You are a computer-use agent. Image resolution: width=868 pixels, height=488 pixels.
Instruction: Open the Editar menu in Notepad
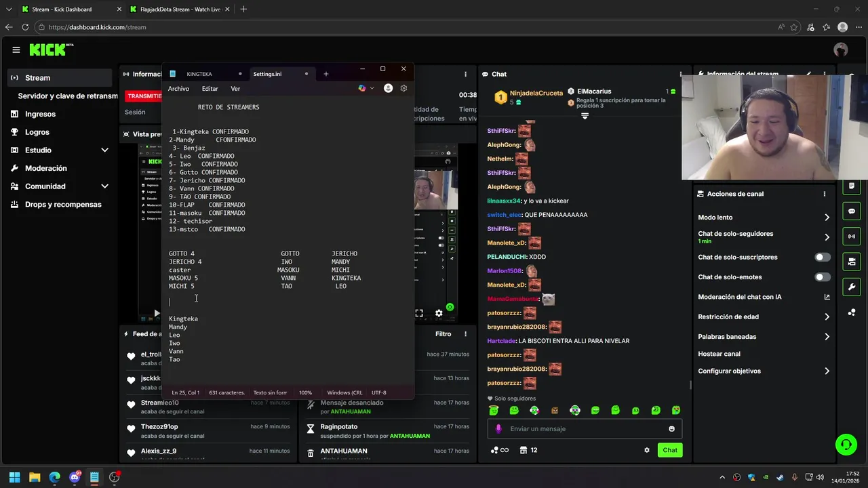click(x=210, y=89)
